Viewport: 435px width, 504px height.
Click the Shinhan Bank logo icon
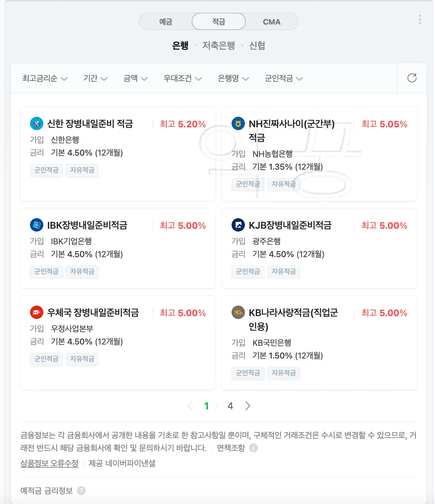pyautogui.click(x=36, y=124)
